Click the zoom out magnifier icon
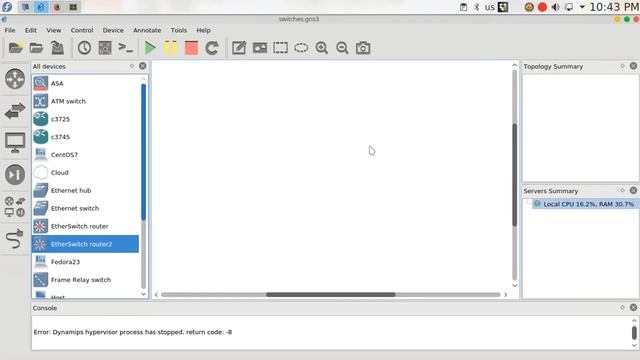This screenshot has width=640, height=360. pyautogui.click(x=342, y=48)
